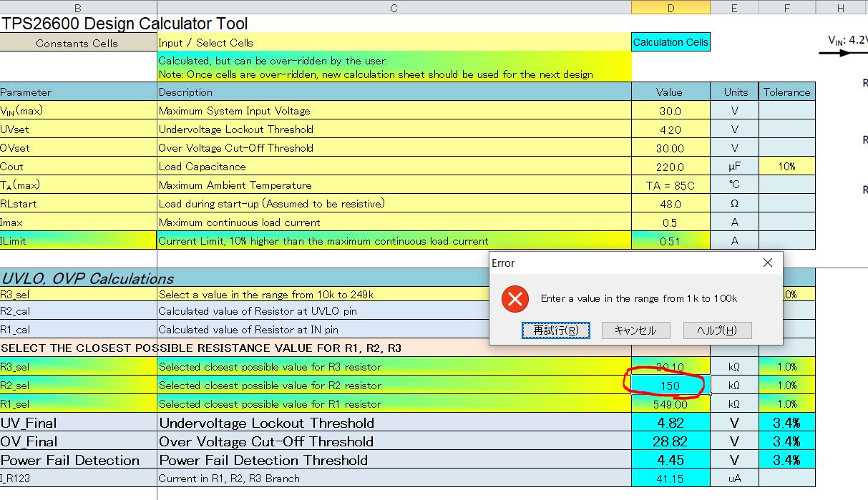The width and height of the screenshot is (868, 500).
Task: Click Imax value cell 0.5
Action: pos(670,222)
